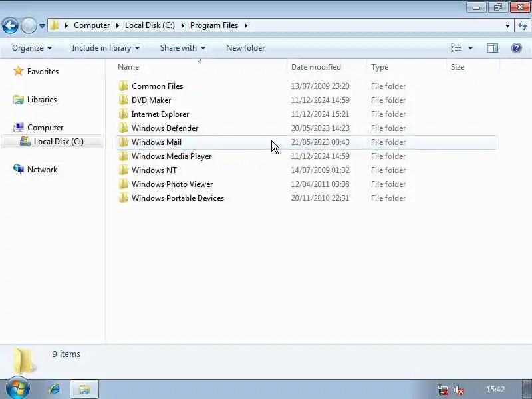Screen dimensions: 532x399
Task: Create a New folder
Action: (x=245, y=48)
